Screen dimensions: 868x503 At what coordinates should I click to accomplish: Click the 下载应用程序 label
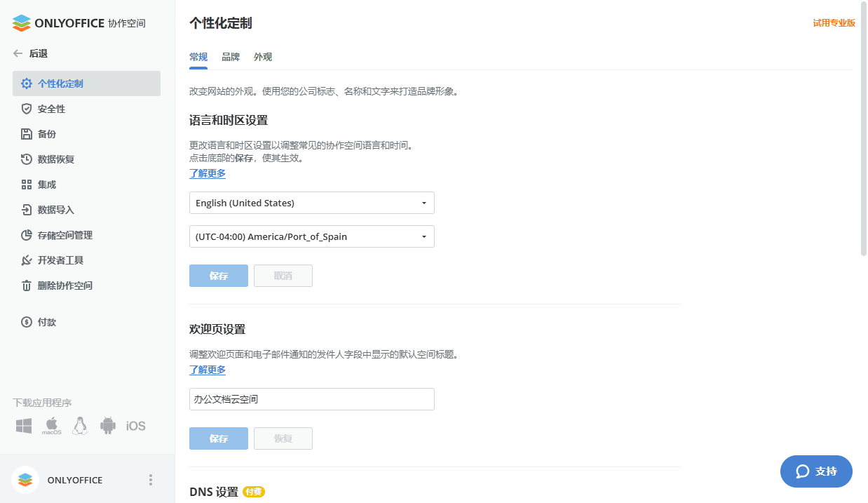coord(42,403)
